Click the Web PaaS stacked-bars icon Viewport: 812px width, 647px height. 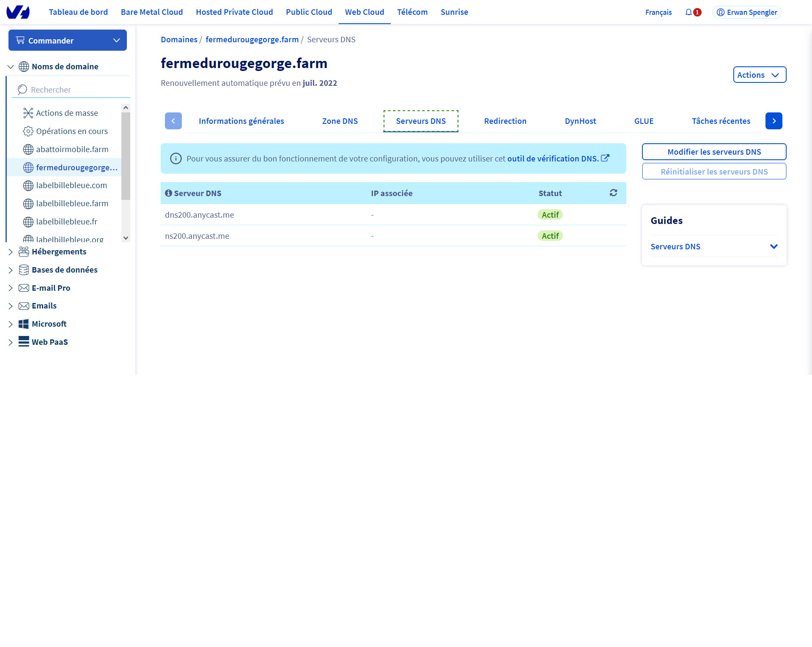[x=24, y=341]
